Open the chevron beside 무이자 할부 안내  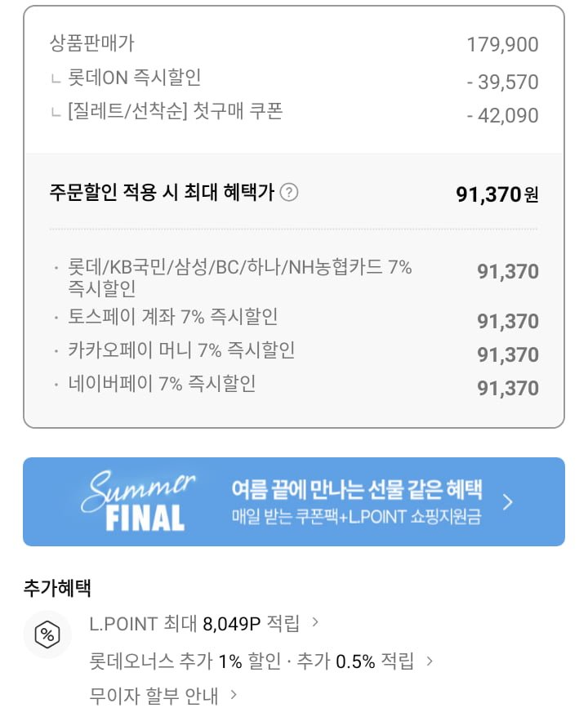[234, 696]
